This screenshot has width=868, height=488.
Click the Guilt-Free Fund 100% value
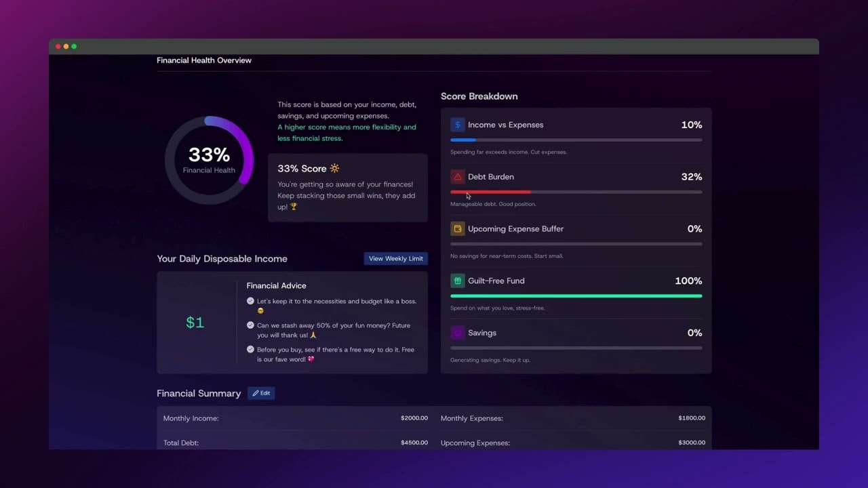pyautogui.click(x=688, y=281)
